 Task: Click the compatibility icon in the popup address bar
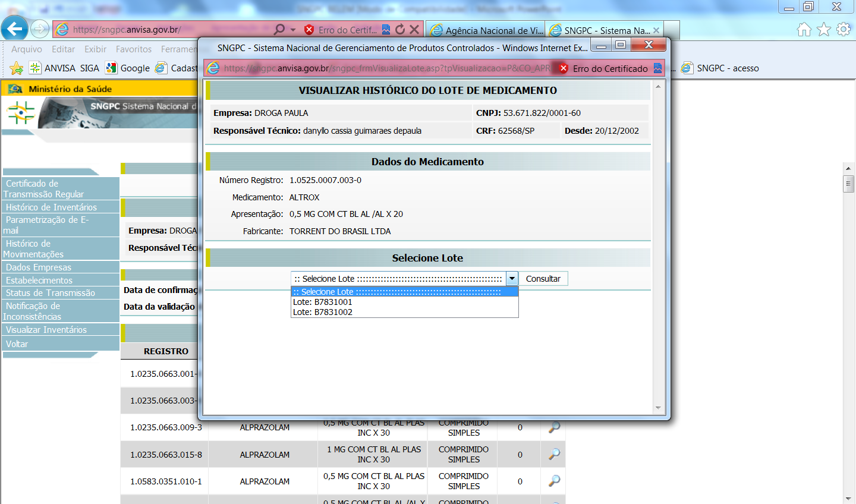click(x=657, y=68)
